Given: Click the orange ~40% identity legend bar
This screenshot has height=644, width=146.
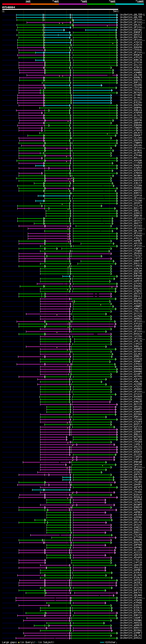Looking at the screenshot, I should click(45, 4).
